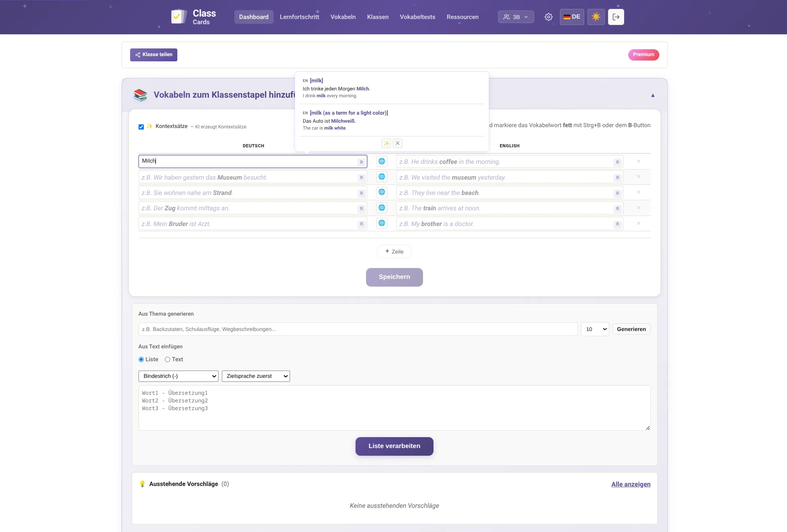The image size is (787, 532).
Task: Uncheck the Kontextsätze checkbox
Action: point(141,127)
